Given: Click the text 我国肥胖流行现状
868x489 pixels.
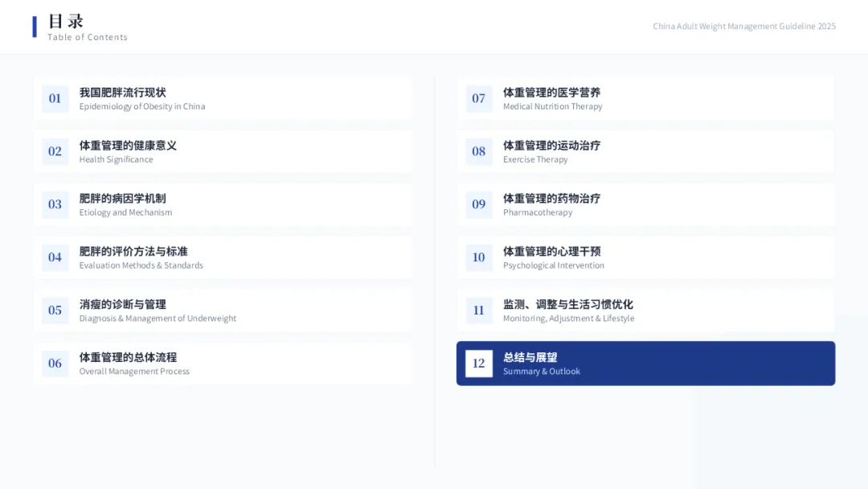Looking at the screenshot, I should coord(122,92).
